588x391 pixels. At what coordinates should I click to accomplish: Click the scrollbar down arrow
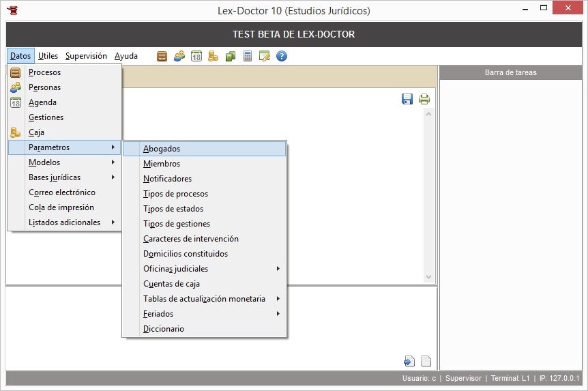click(428, 277)
